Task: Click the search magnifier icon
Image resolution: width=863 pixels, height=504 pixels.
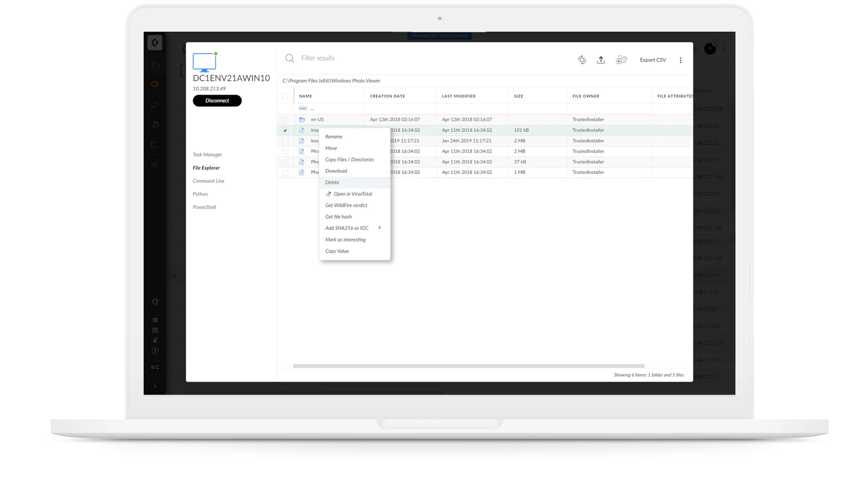Action: (289, 58)
